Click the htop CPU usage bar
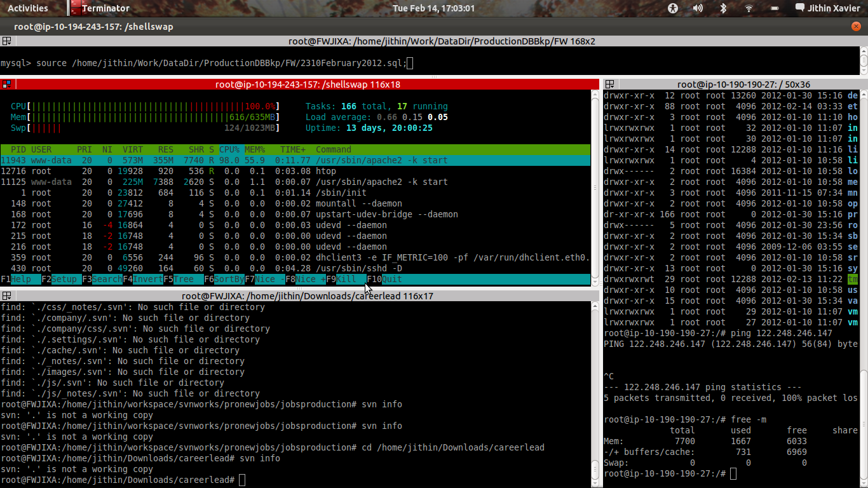Image resolution: width=868 pixels, height=488 pixels. (x=145, y=106)
